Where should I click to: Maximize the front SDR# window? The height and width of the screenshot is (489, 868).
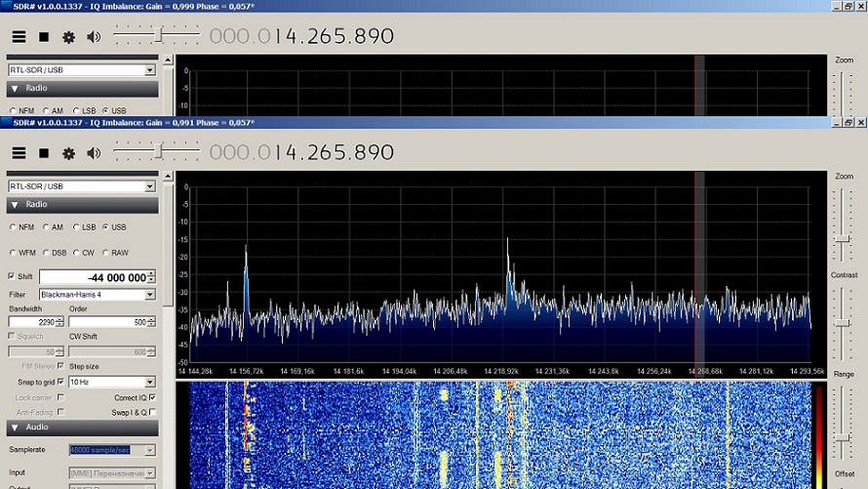click(848, 122)
